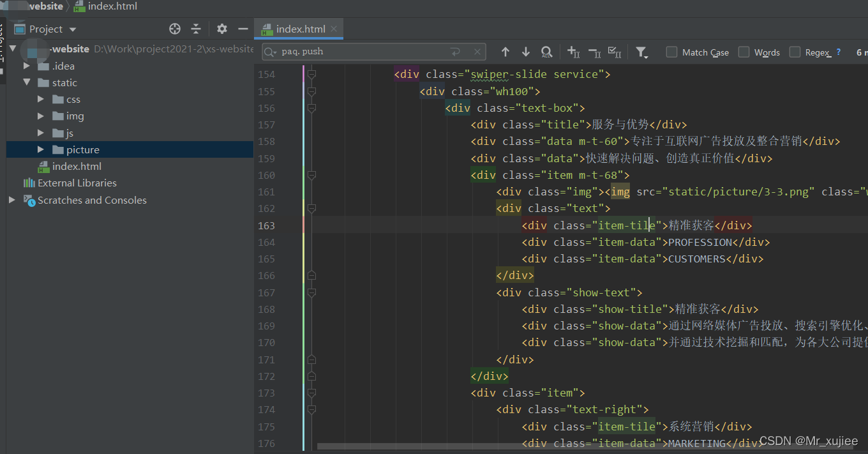This screenshot has height=454, width=868.
Task: Open regex help question mark
Action: click(839, 52)
